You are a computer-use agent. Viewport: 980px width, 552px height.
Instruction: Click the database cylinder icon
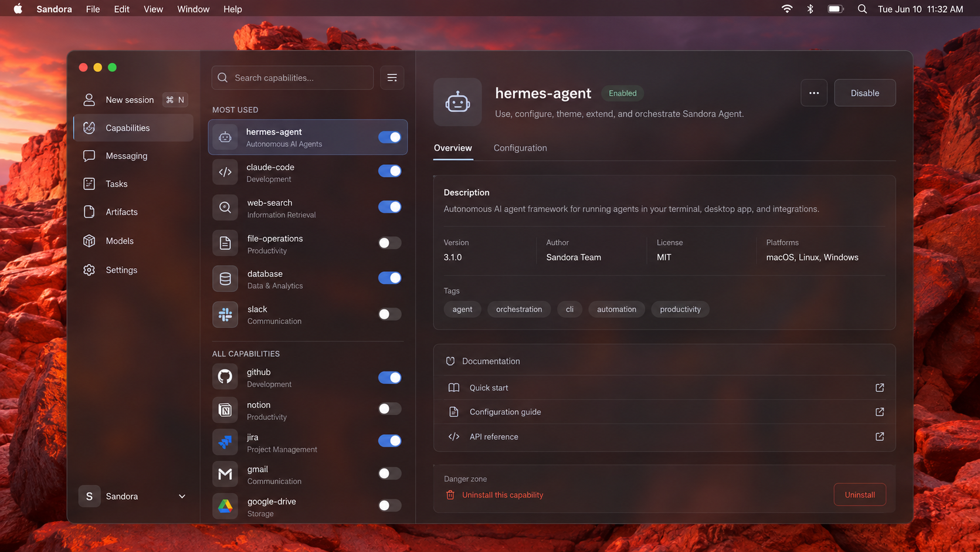[x=225, y=279]
